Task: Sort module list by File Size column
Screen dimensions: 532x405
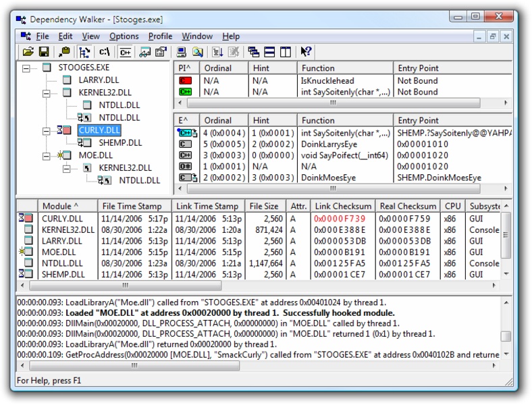Action: coord(263,206)
